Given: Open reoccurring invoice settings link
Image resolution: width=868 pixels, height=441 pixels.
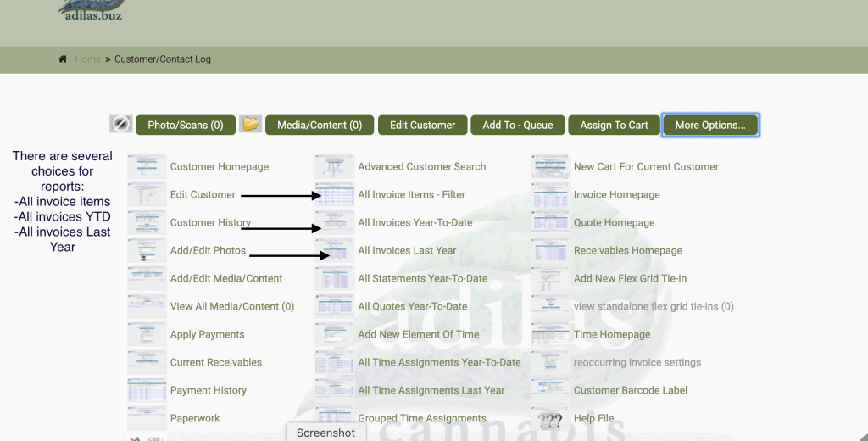Looking at the screenshot, I should point(637,362).
